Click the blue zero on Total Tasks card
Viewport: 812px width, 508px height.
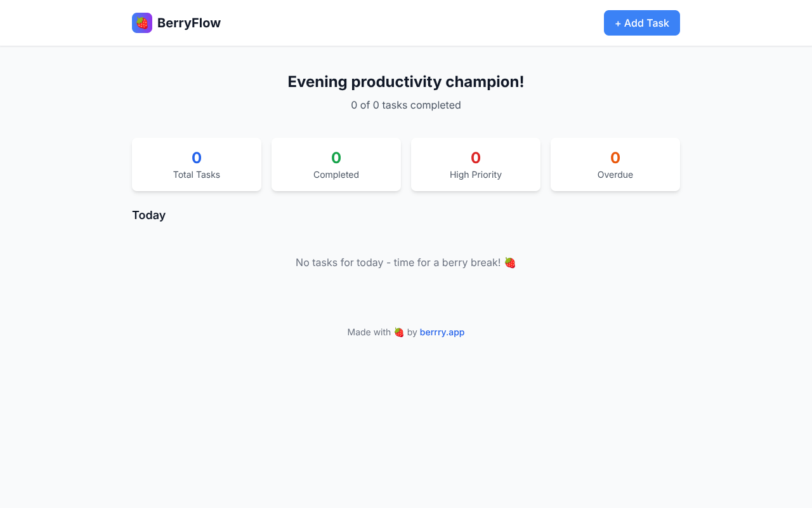tap(196, 157)
